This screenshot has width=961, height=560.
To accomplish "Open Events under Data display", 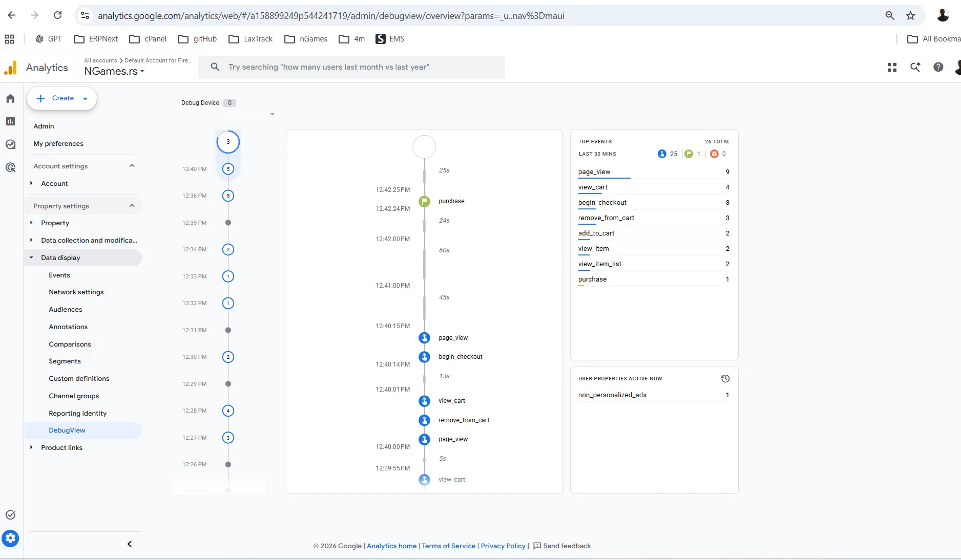I will (x=59, y=275).
